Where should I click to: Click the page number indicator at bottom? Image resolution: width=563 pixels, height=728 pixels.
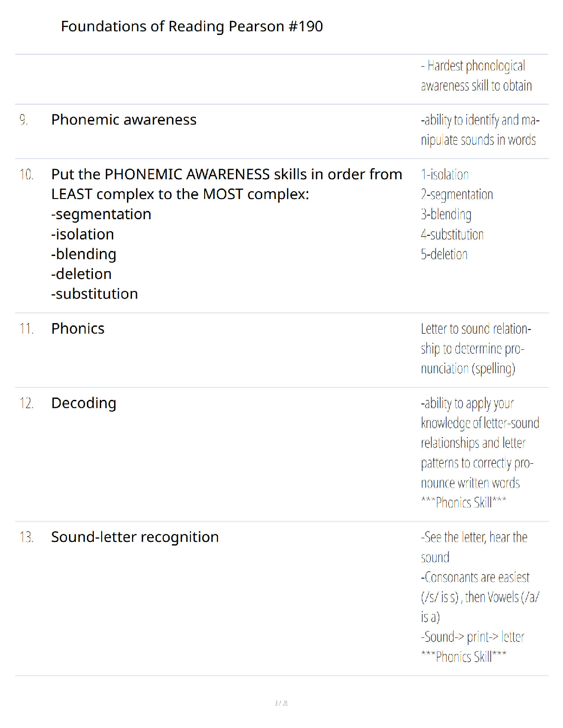pyautogui.click(x=281, y=703)
